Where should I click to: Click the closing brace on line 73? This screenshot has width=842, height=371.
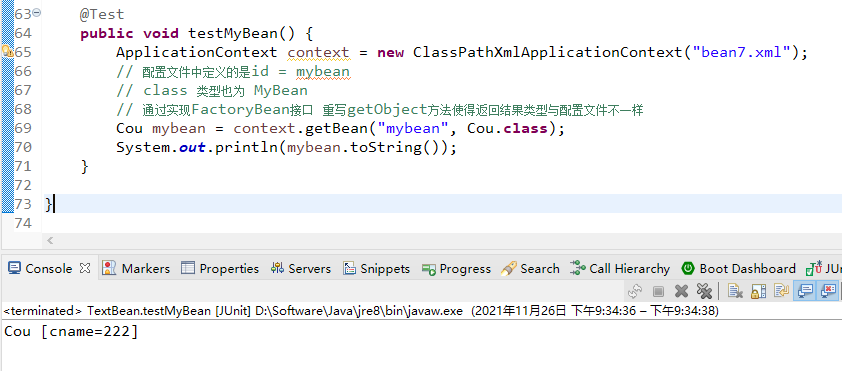click(x=48, y=204)
